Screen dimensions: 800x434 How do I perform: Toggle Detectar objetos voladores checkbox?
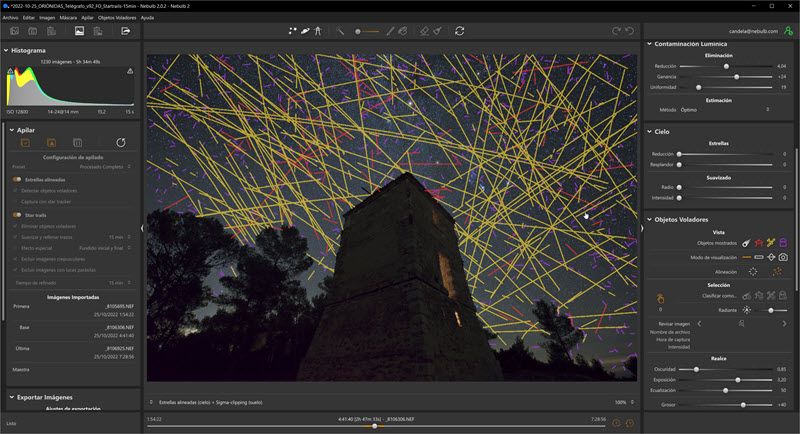pos(15,191)
